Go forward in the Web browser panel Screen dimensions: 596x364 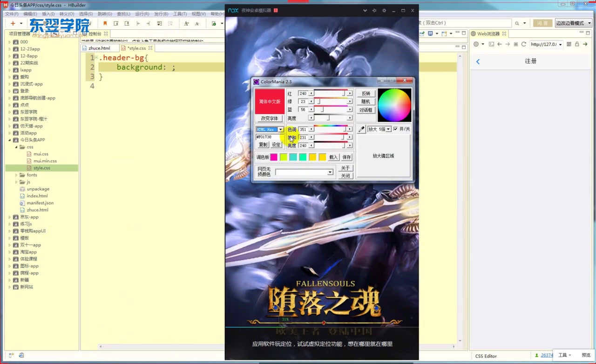tap(508, 44)
